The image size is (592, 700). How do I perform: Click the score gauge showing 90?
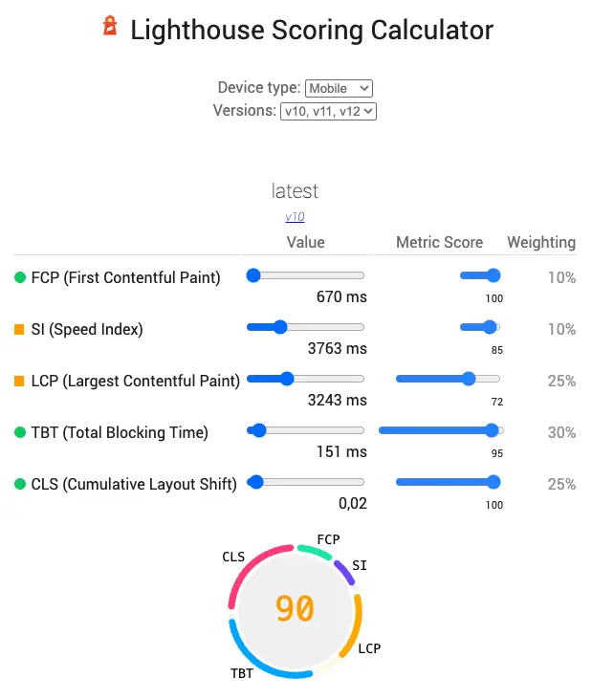coord(295,610)
